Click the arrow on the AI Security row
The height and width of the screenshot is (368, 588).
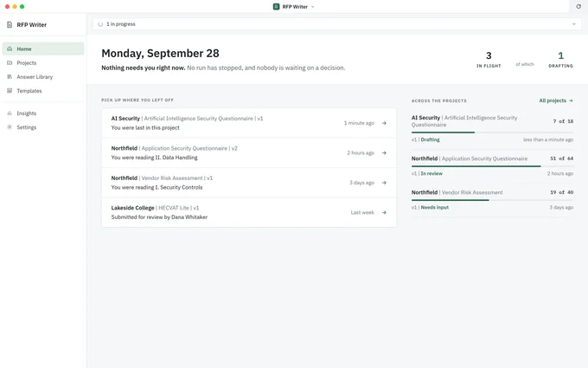pos(384,123)
